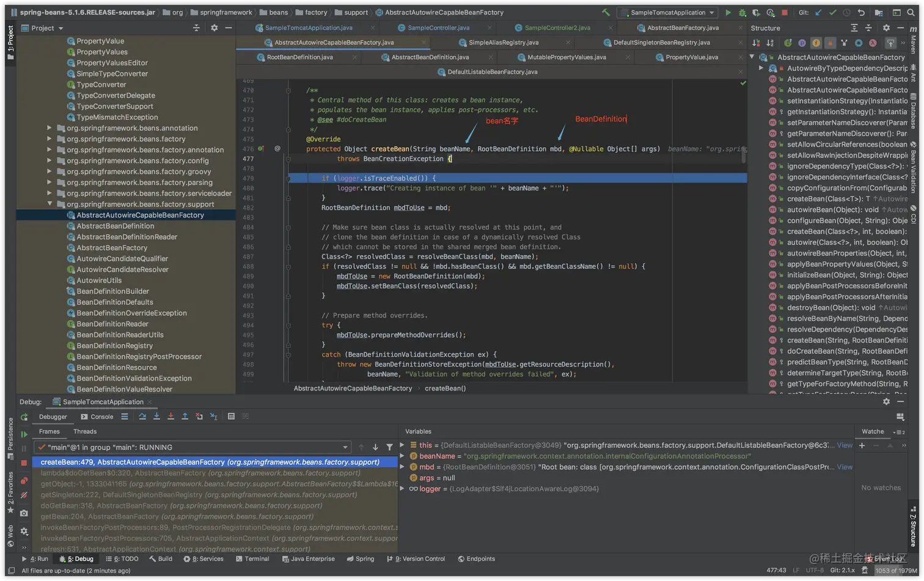924x581 pixels.
Task: Expand the mbd variable node
Action: (x=402, y=467)
